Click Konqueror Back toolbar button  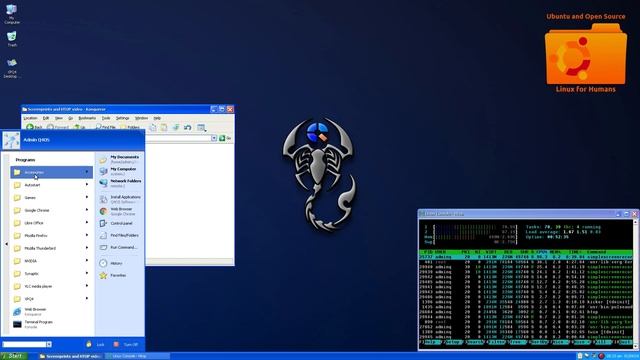click(x=34, y=127)
